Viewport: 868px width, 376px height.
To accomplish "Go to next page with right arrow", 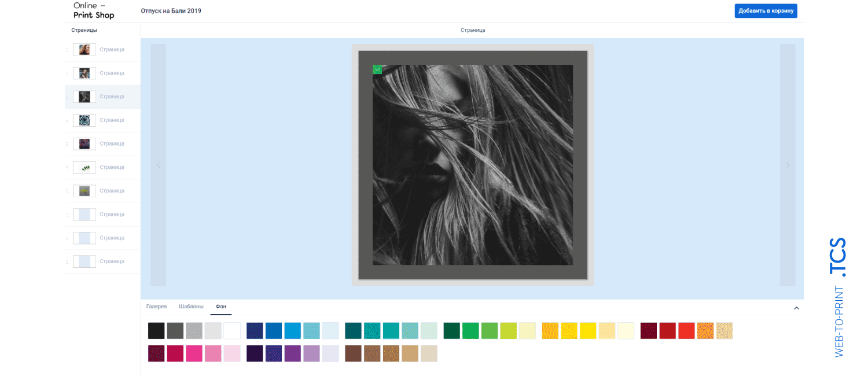I will [788, 165].
